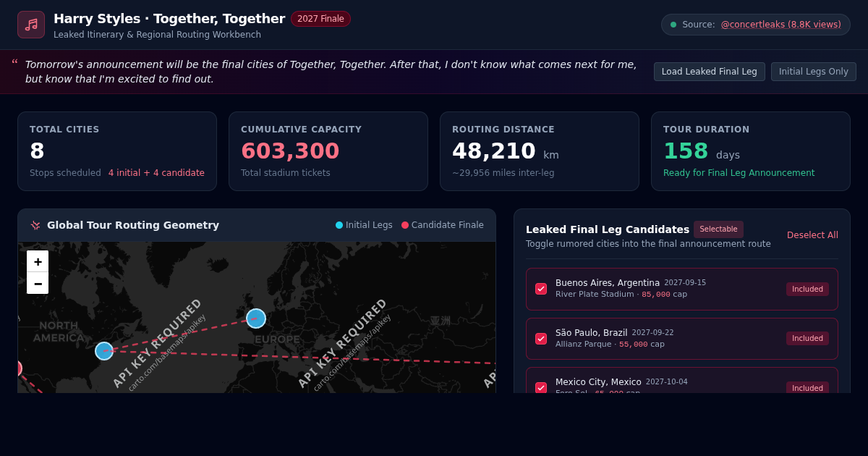Uncheck the São Paulo, Brazil candidate
The height and width of the screenshot is (456, 868).
[x=541, y=339]
